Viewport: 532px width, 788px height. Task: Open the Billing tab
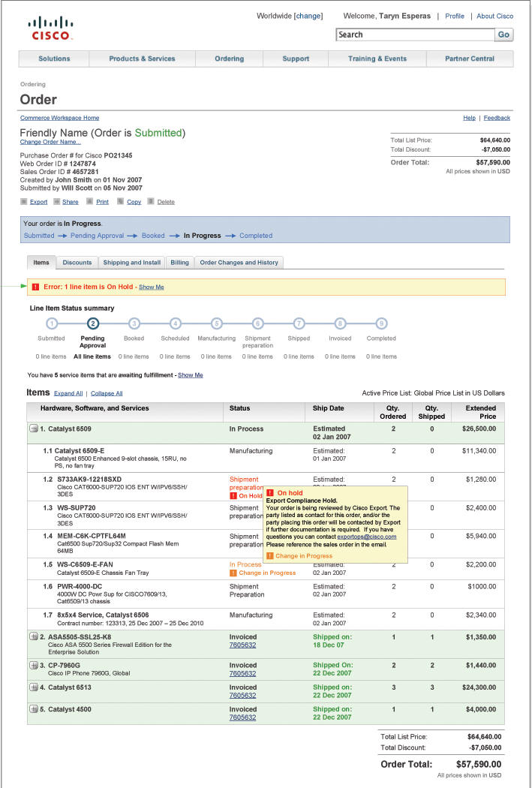179,263
